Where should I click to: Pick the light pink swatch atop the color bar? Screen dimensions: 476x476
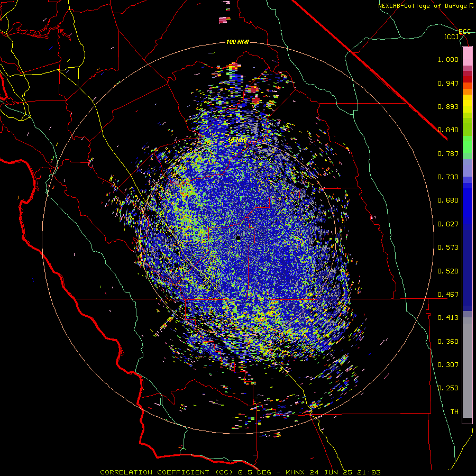pyautogui.click(x=467, y=57)
